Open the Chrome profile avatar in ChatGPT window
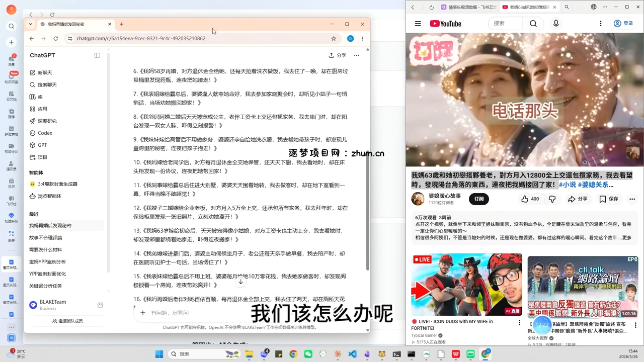 click(x=350, y=38)
